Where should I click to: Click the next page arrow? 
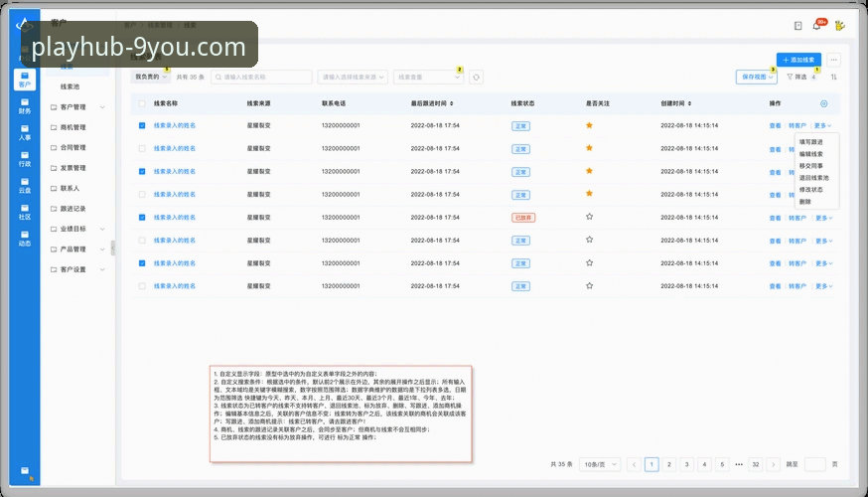coord(774,464)
